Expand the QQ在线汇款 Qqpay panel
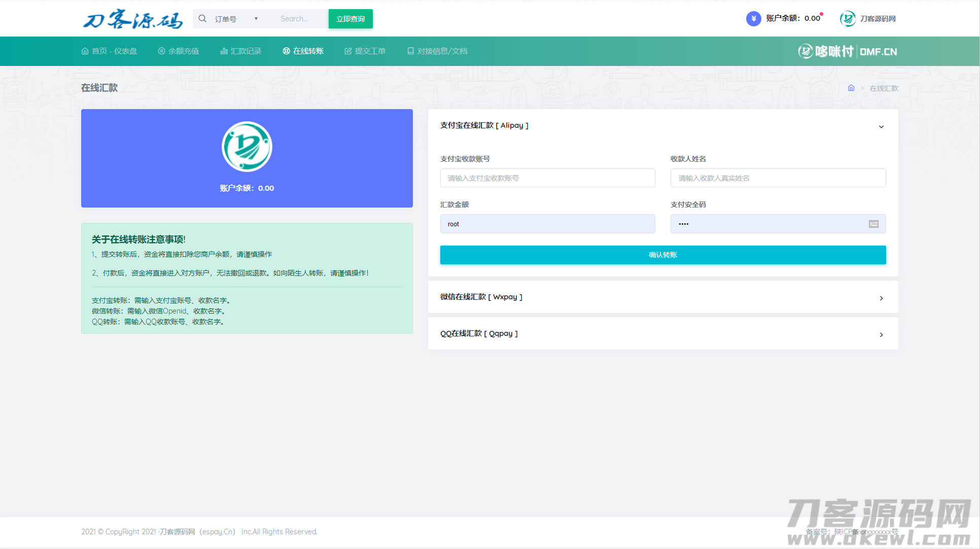This screenshot has width=980, height=549. 881,334
